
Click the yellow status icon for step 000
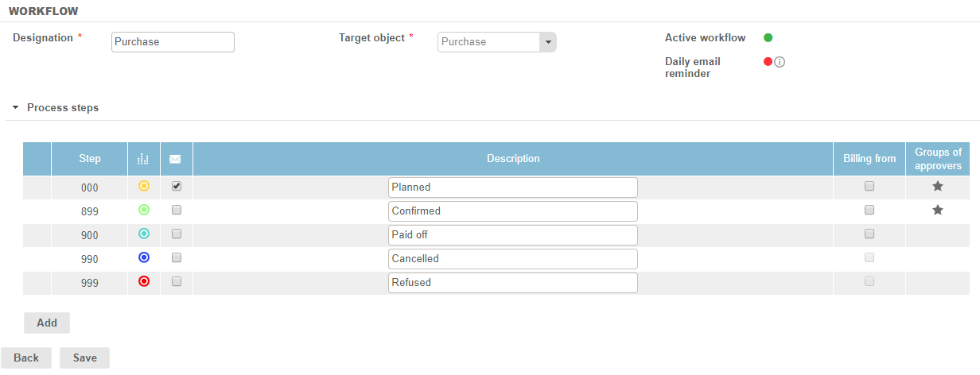(x=144, y=186)
